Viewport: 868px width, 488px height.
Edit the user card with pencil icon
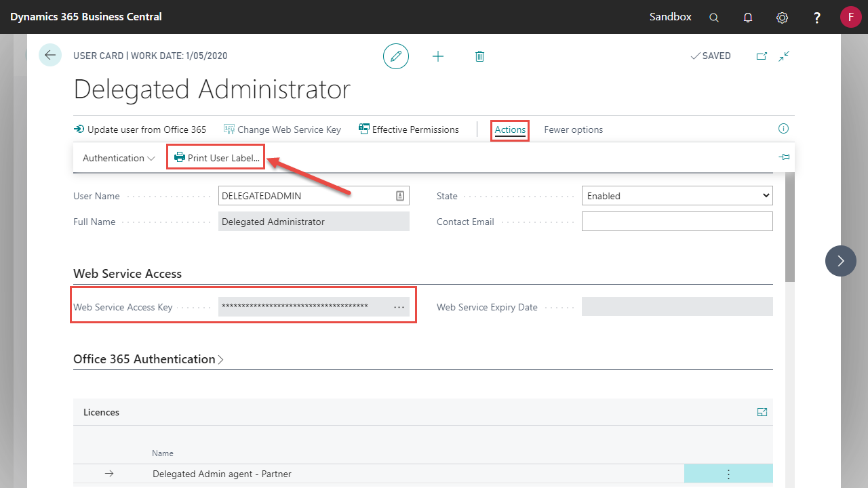point(396,56)
